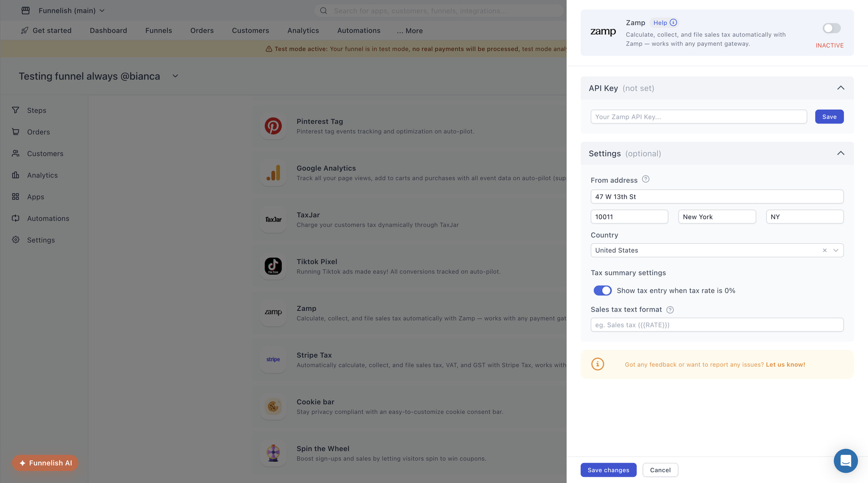Collapse the API Key section

click(840, 88)
